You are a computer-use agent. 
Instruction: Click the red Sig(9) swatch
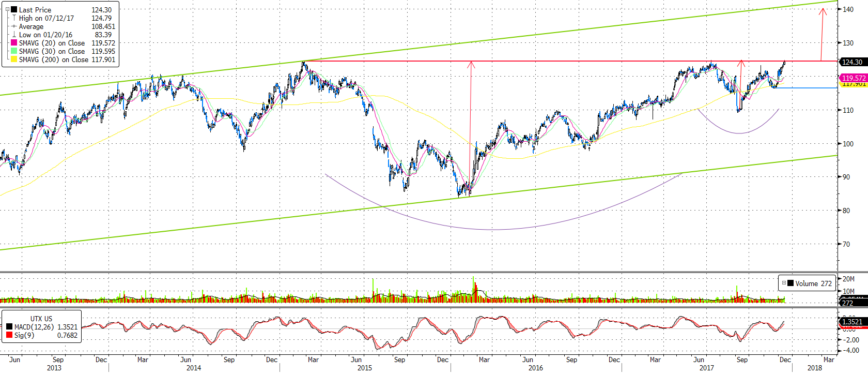(x=9, y=335)
